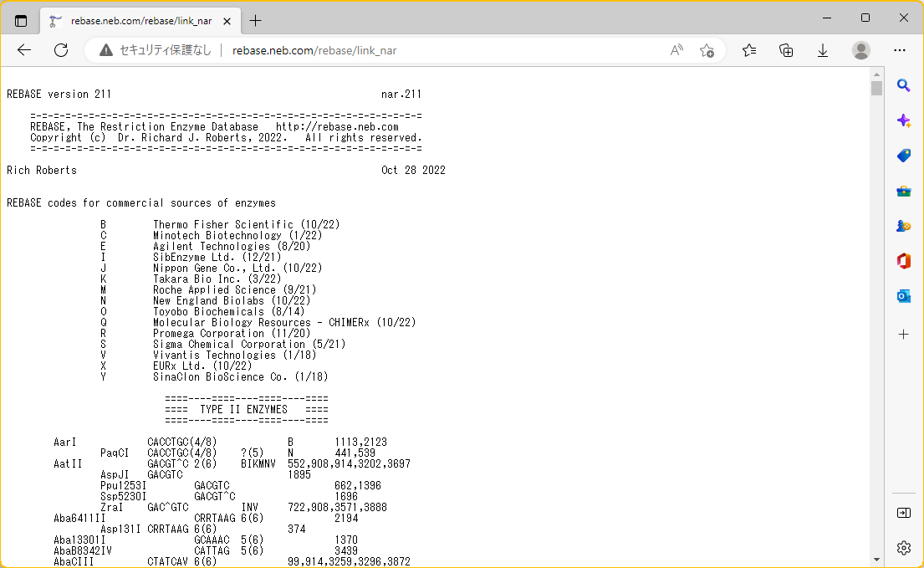Viewport: 924px width, 568px height.
Task: Open Outlook icon in sidebar
Action: [903, 296]
